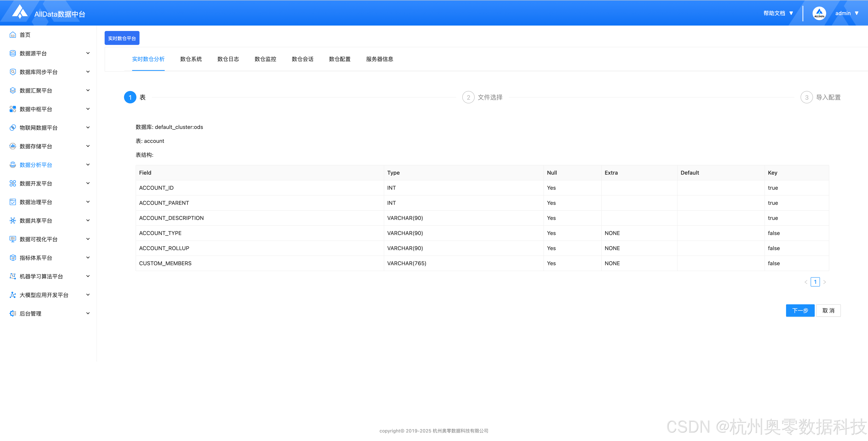Expand the 机器学习算法平台 menu arrow
This screenshot has height=441, width=868.
click(88, 276)
